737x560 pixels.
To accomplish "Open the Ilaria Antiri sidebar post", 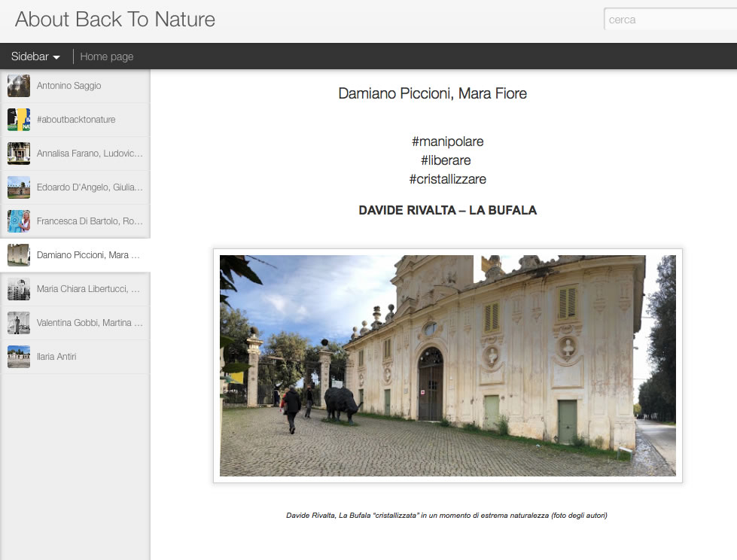I will point(56,357).
